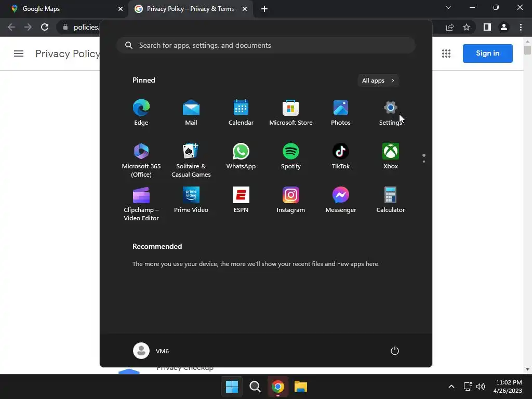532x399 pixels.
Task: Launch WhatsApp
Action: click(241, 156)
